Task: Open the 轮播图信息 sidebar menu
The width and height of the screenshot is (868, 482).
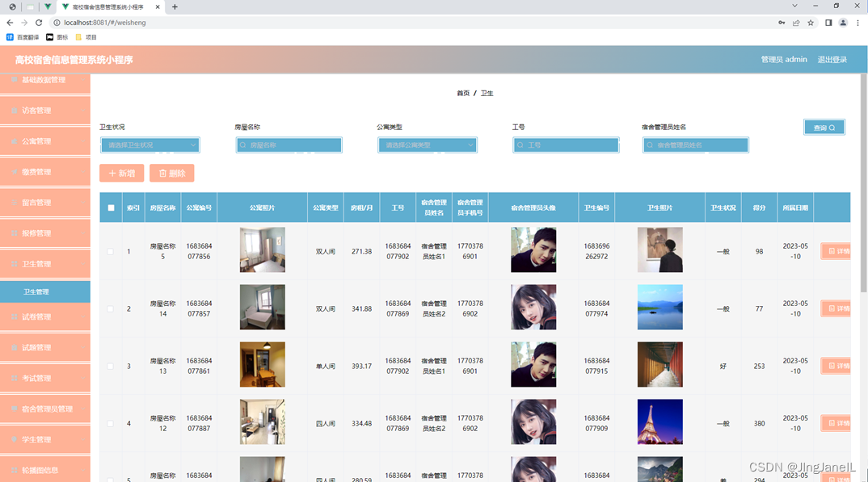Action: pyautogui.click(x=44, y=470)
